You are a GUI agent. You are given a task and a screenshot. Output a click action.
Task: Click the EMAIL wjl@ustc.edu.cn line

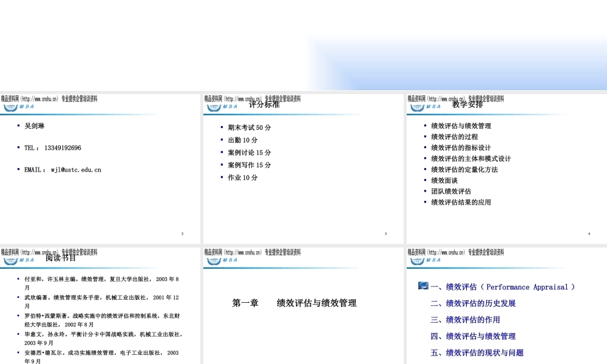[x=63, y=170]
